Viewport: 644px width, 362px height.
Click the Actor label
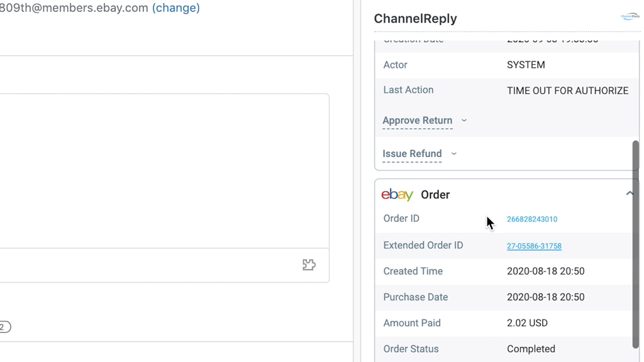pos(395,65)
